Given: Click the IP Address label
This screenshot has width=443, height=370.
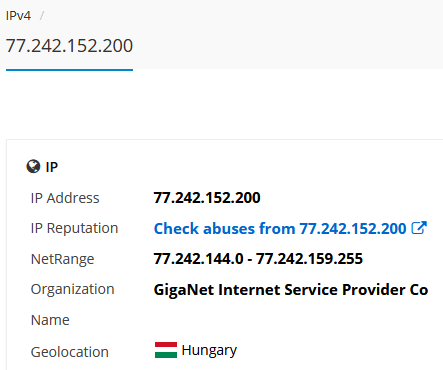Looking at the screenshot, I should click(x=65, y=198).
